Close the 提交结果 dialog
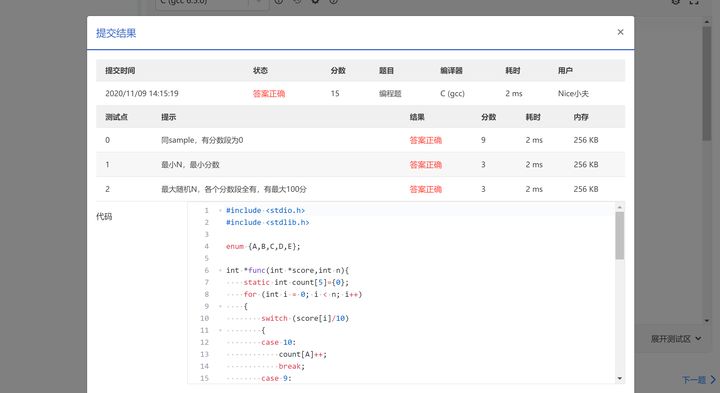 (x=620, y=32)
